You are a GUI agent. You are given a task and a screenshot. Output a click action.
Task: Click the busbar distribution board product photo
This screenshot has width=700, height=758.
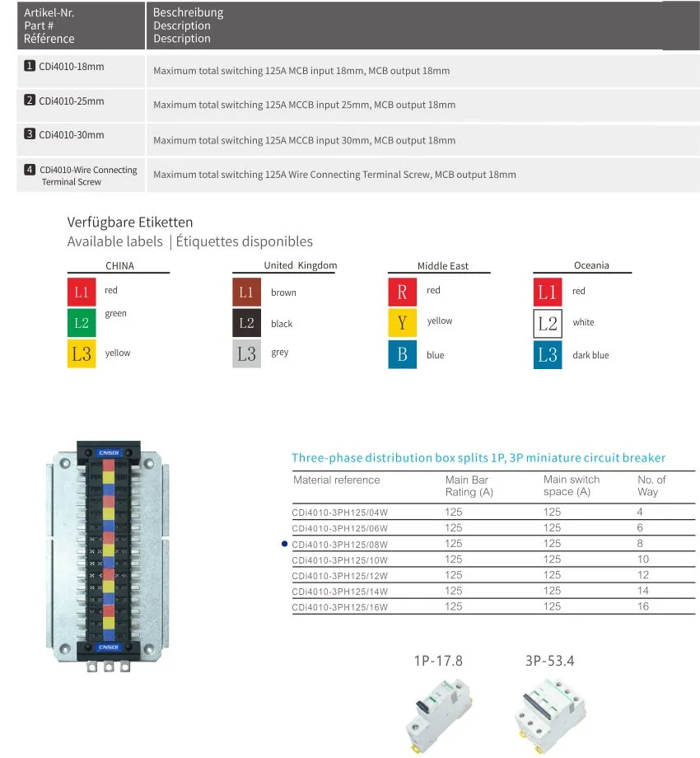click(108, 556)
